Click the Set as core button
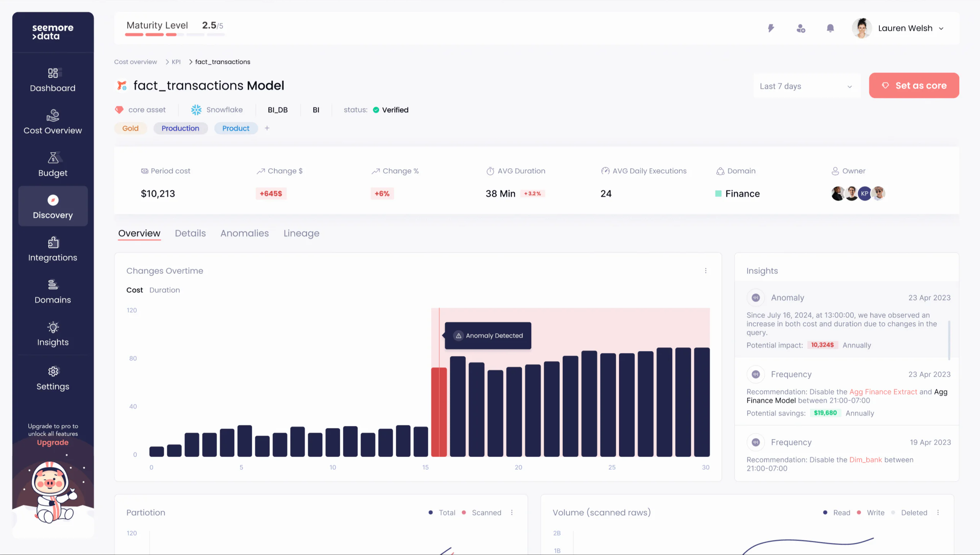This screenshot has width=980, height=555. tap(914, 86)
